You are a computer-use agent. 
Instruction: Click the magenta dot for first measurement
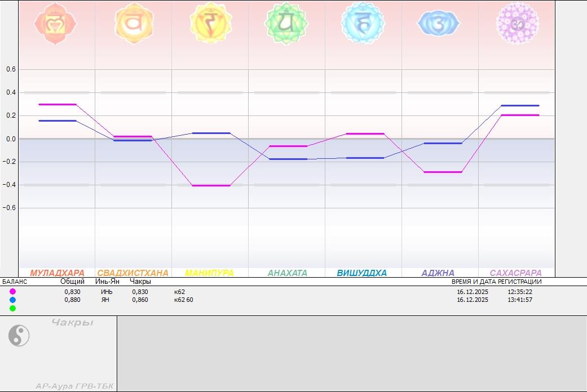(12, 292)
